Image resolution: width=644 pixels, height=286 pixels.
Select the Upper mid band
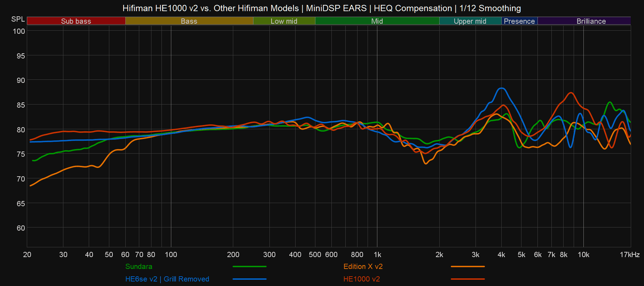[x=470, y=21]
